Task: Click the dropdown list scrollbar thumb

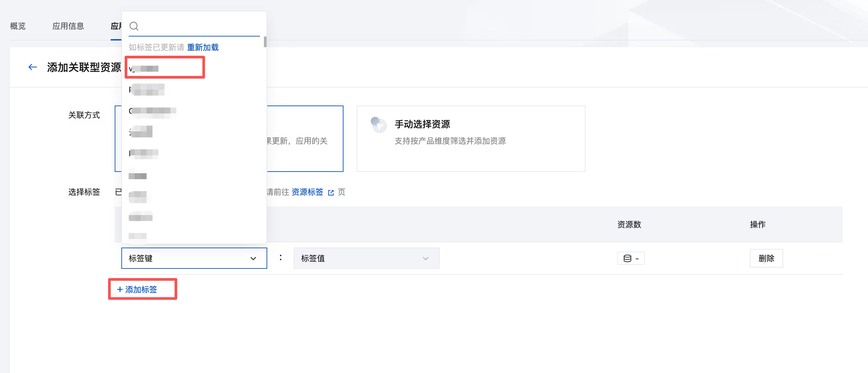Action: coord(265,42)
